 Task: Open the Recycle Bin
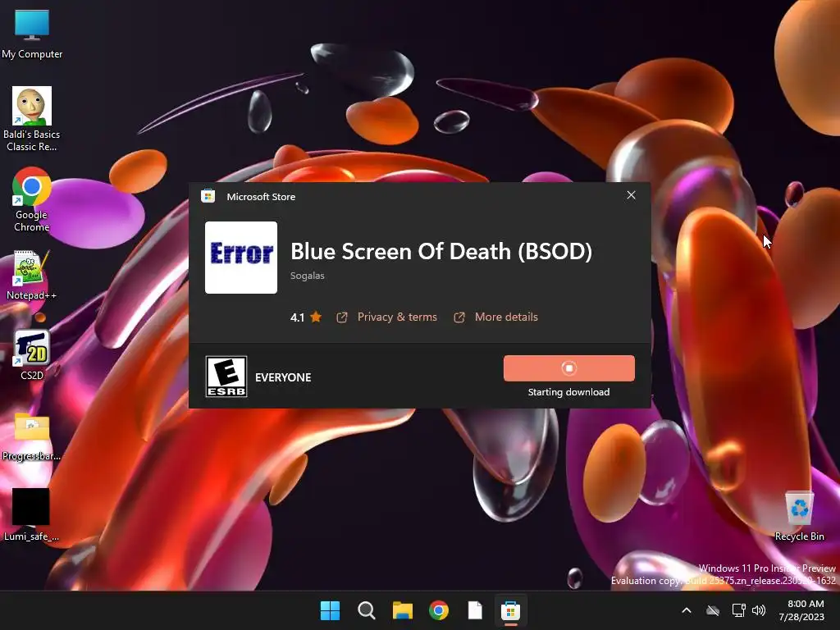(x=799, y=515)
